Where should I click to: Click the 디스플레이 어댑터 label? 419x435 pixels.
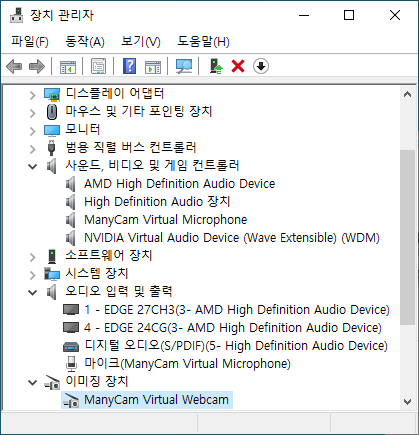(x=115, y=94)
